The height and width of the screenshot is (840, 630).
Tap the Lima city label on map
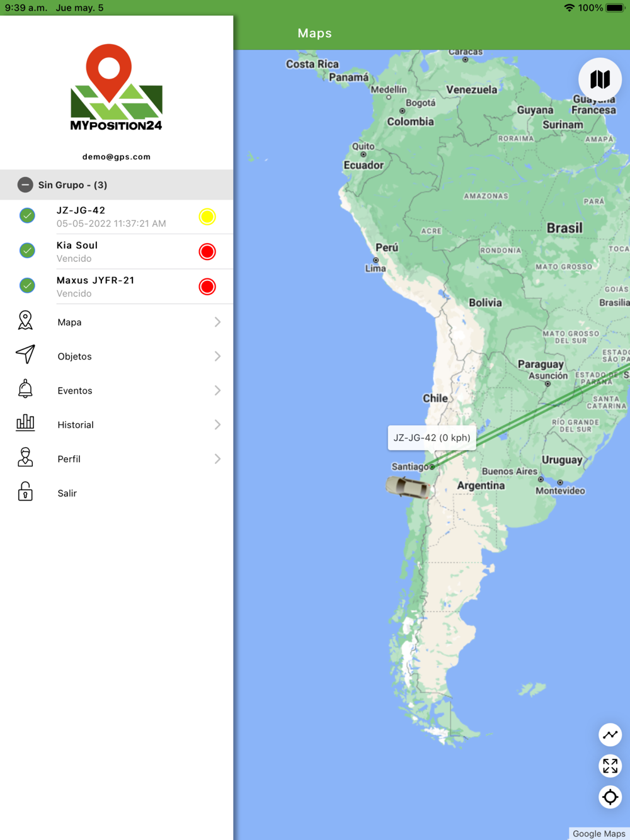coord(375,268)
